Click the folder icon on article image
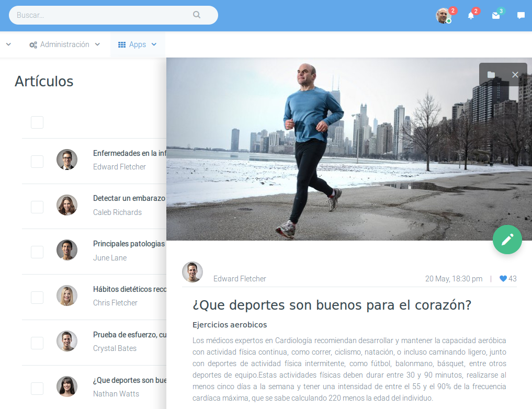 491,75
